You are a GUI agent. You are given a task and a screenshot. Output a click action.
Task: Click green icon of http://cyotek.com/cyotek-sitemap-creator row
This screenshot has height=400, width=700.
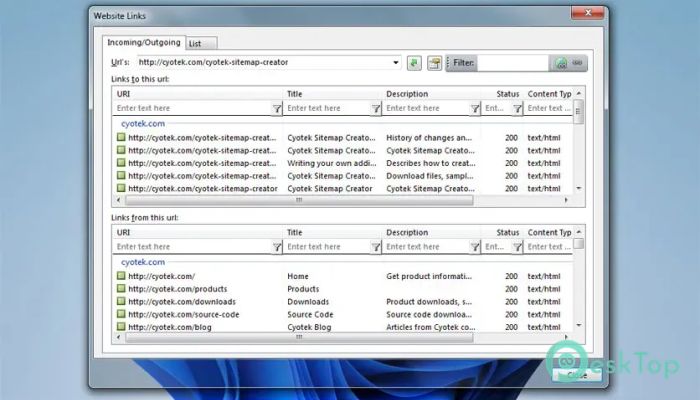[x=121, y=188]
